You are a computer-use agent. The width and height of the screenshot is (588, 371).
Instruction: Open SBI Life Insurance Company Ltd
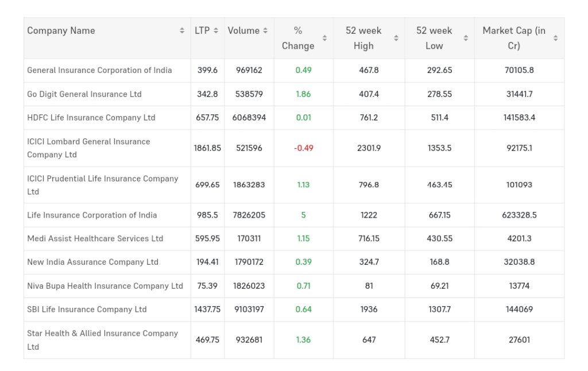pyautogui.click(x=87, y=310)
